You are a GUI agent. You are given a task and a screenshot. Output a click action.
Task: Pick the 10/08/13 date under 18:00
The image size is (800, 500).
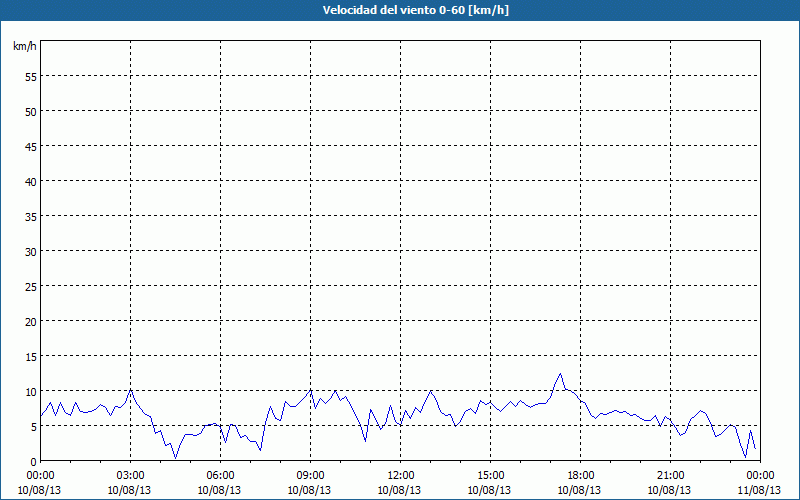[580, 490]
